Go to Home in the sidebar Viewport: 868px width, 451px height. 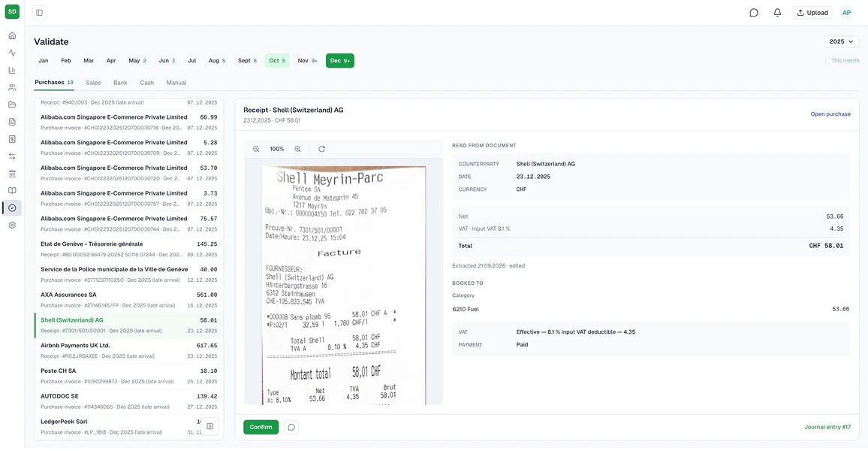pos(12,36)
